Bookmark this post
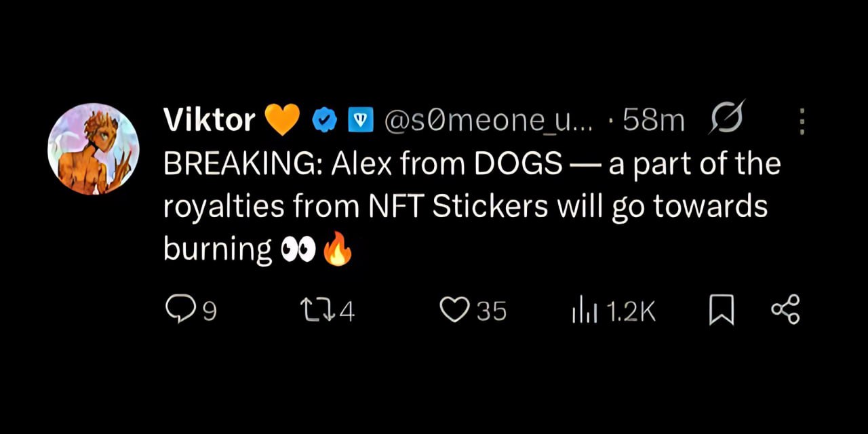868x434 pixels. click(x=722, y=311)
